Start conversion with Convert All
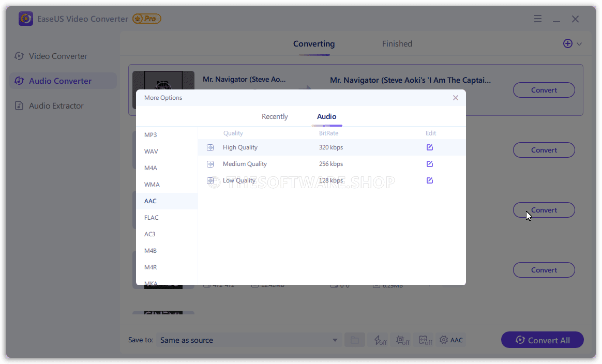602x364 pixels. [542, 340]
